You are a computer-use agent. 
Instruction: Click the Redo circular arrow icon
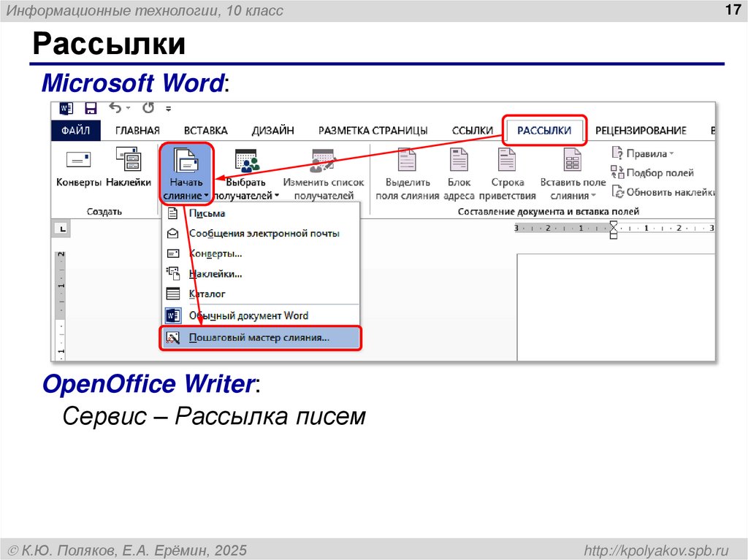[148, 108]
